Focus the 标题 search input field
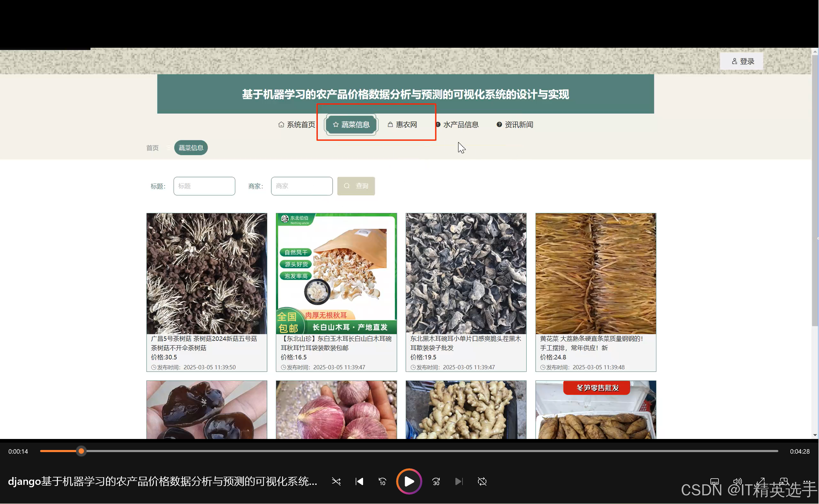819x504 pixels. click(x=204, y=186)
